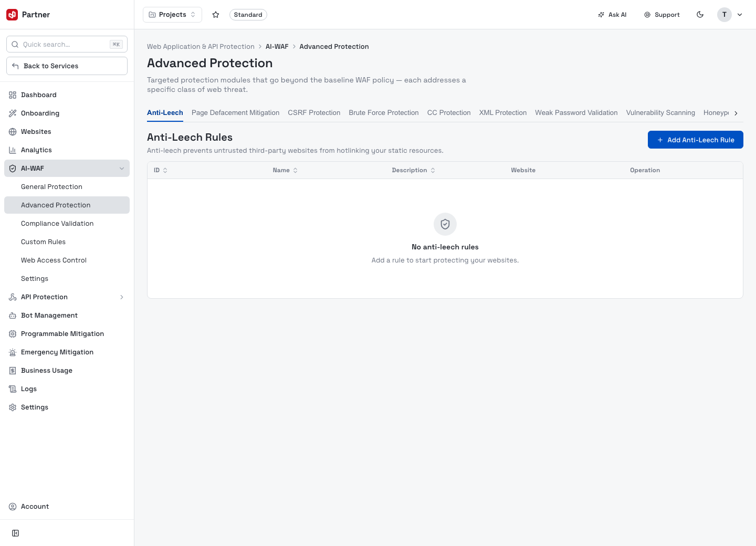Click the Bot Management robot icon
Image resolution: width=756 pixels, height=546 pixels.
coord(13,316)
